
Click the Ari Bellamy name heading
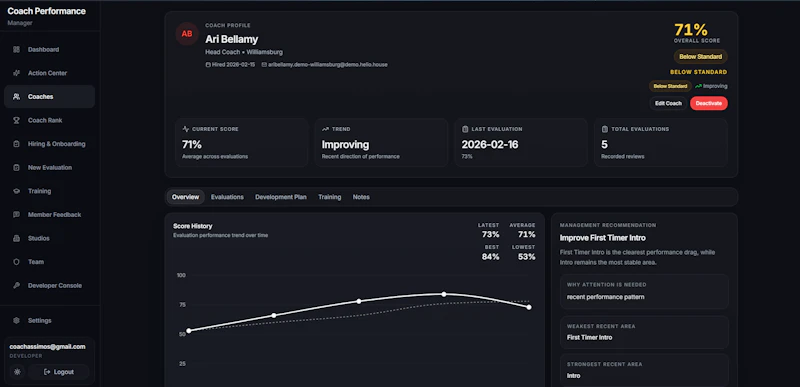tap(232, 39)
